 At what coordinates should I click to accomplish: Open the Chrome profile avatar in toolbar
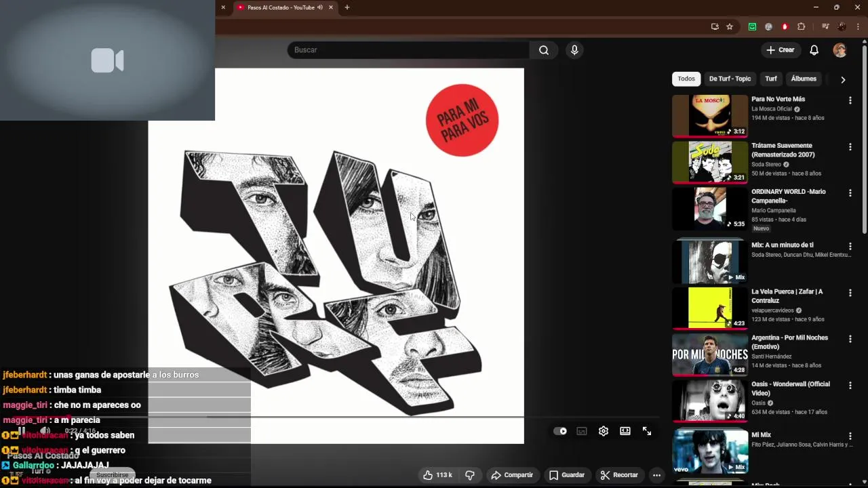click(842, 26)
